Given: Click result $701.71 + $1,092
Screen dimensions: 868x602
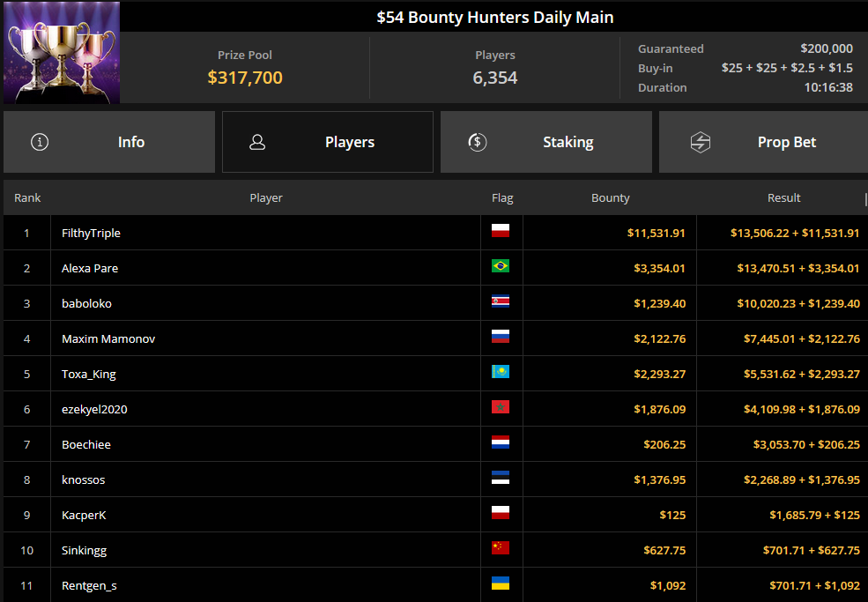Looking at the screenshot, I should [x=814, y=586].
